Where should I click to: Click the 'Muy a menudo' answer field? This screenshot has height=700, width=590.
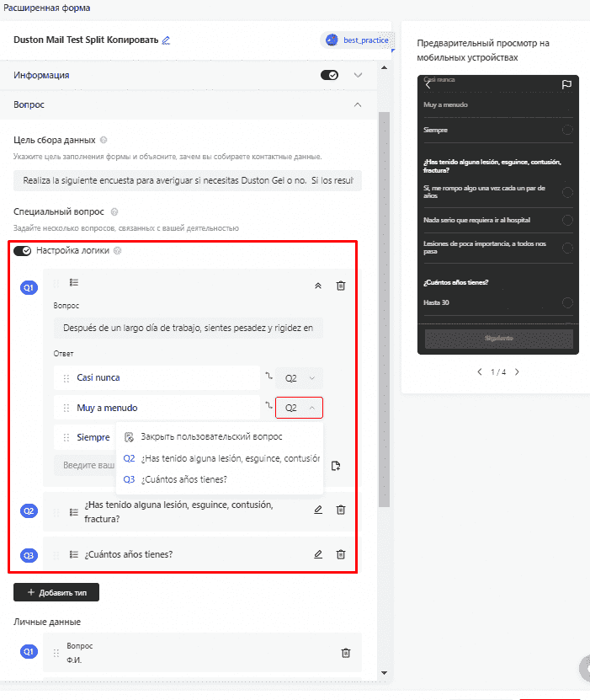coord(164,408)
